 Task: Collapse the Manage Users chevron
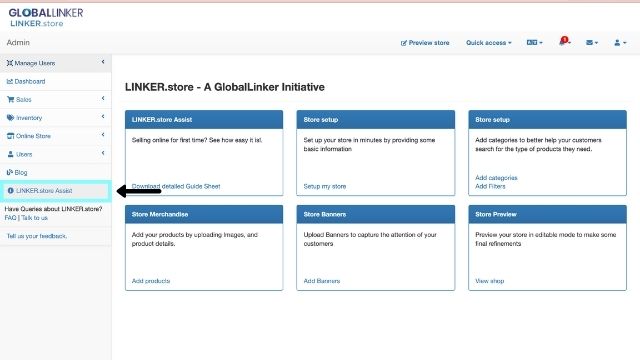pyautogui.click(x=103, y=62)
